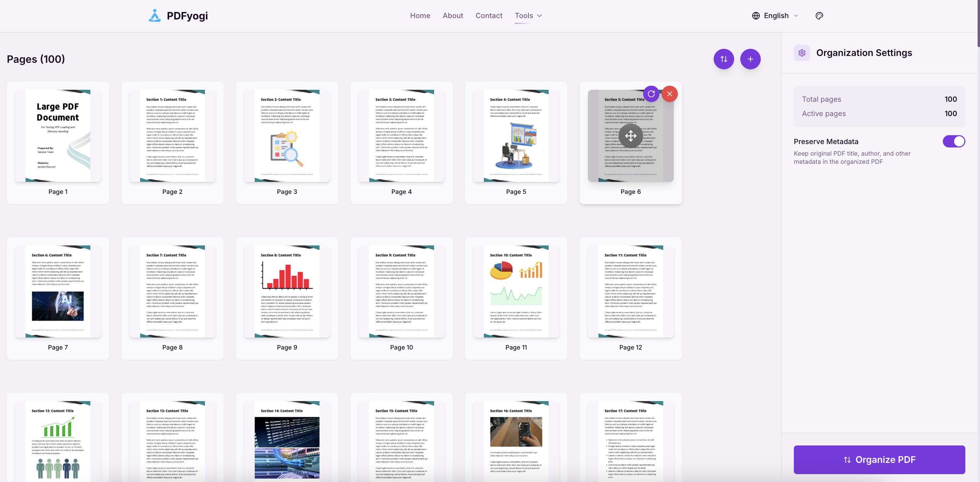Open the Tools dropdown menu
This screenshot has height=482, width=980.
coord(528,16)
